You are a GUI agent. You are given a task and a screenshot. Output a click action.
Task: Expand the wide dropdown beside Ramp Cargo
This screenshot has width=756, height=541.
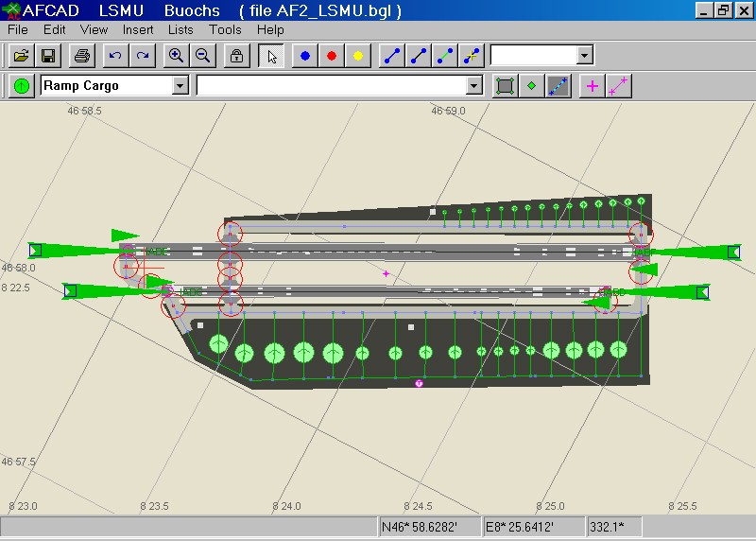tap(474, 86)
